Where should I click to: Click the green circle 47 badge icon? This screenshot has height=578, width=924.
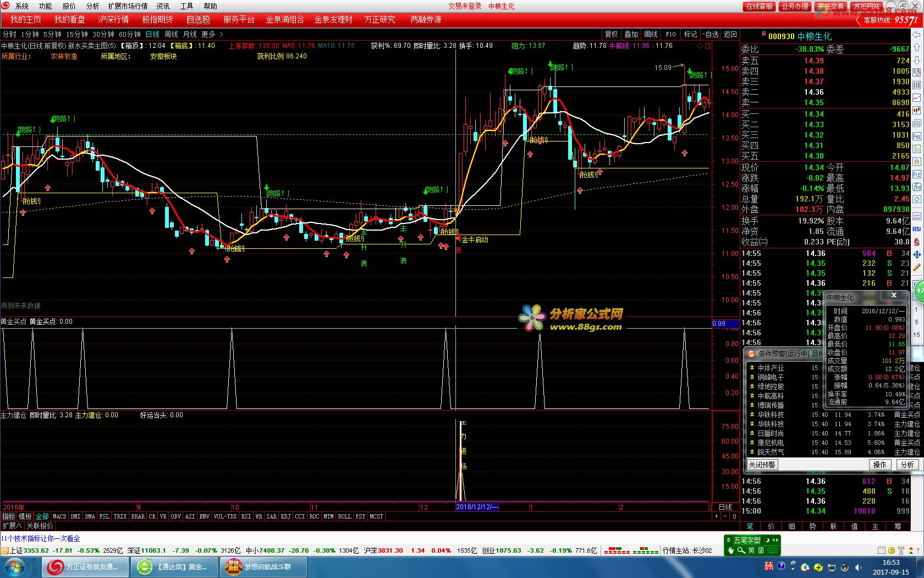point(919,292)
